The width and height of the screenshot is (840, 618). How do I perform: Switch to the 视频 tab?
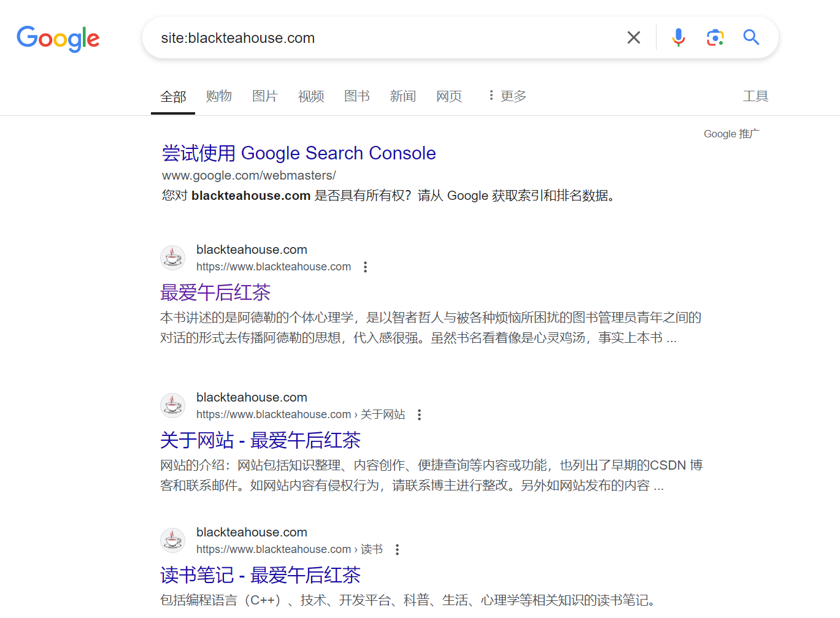pyautogui.click(x=311, y=96)
